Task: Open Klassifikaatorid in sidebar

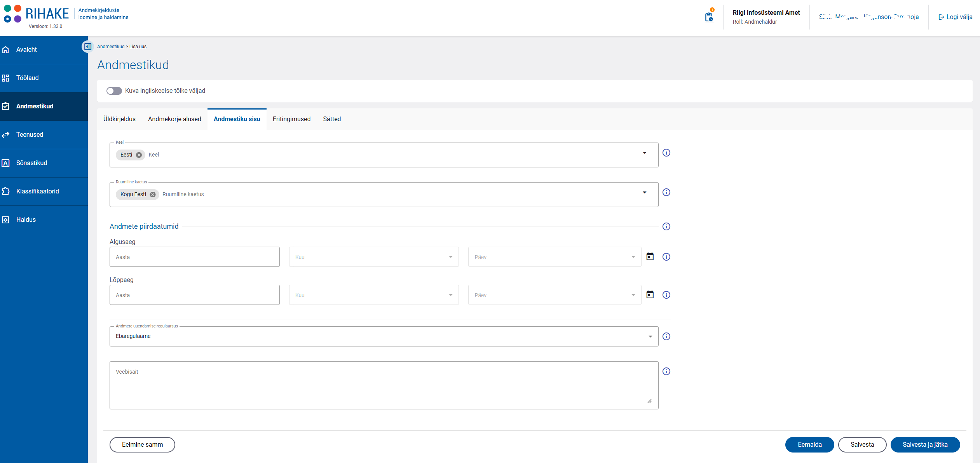Action: [44, 191]
